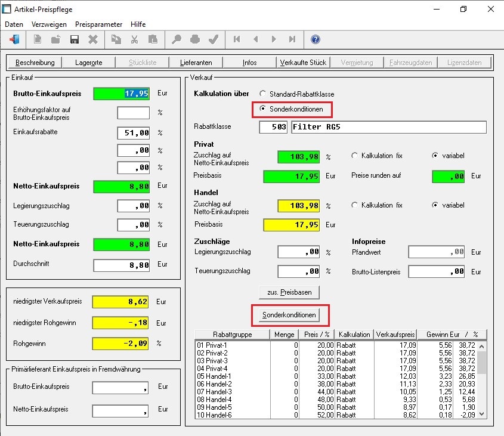Screen dimensions: 504x436
Task: Click the Sonderkonditionen button
Action: click(289, 315)
